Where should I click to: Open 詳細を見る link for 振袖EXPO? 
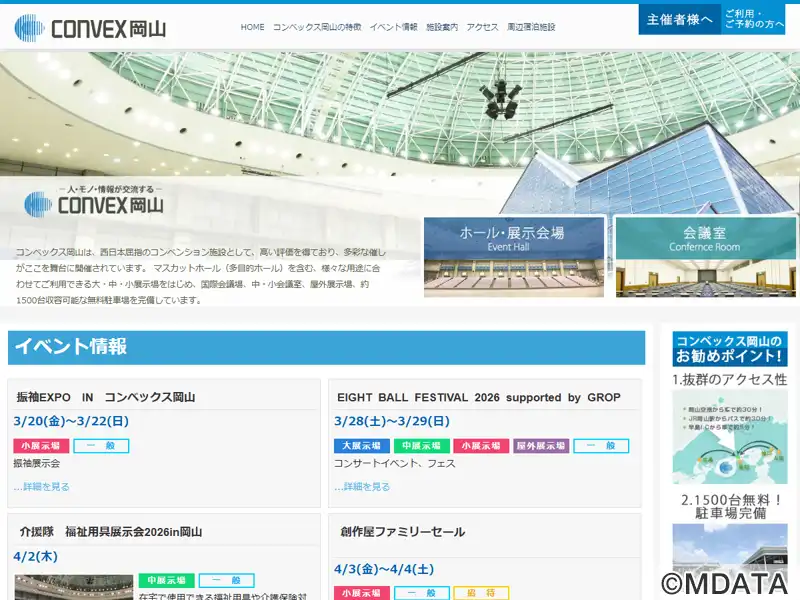41,487
